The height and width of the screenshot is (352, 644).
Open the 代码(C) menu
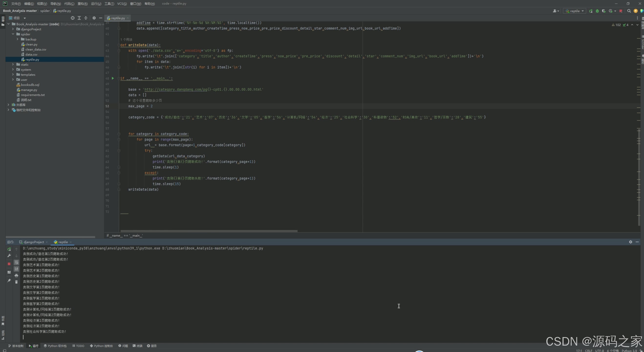click(x=69, y=3)
